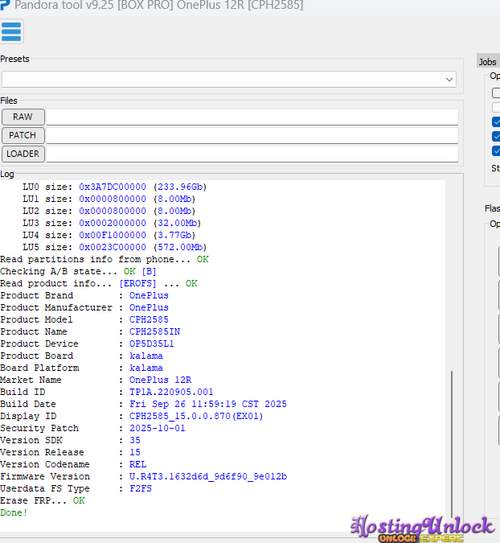Focus the PATCH file path field
The height and width of the screenshot is (543, 500).
tap(252, 135)
